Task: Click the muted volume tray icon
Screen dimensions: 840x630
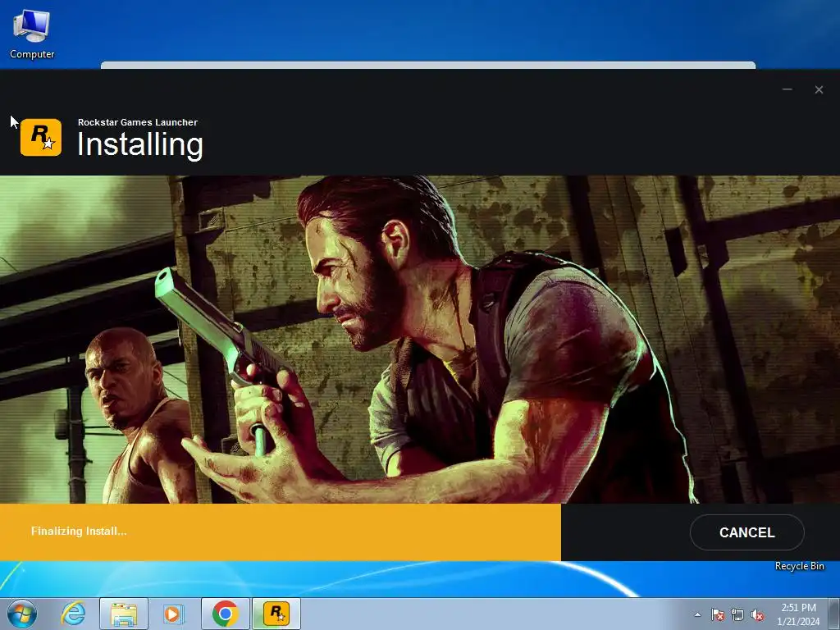Action: click(757, 614)
